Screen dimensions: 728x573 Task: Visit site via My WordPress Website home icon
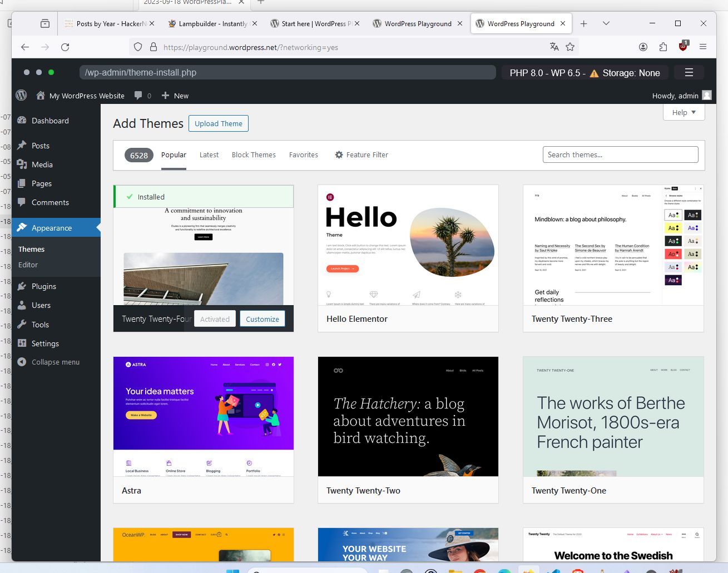coord(40,96)
